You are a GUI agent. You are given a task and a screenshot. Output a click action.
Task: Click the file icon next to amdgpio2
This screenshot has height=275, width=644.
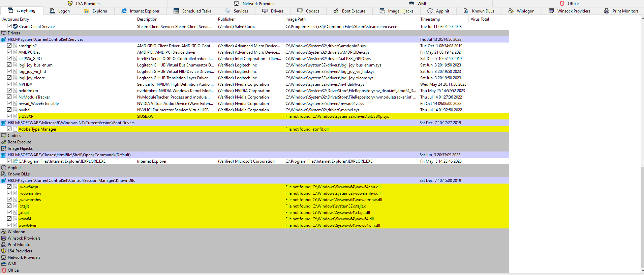coord(15,46)
